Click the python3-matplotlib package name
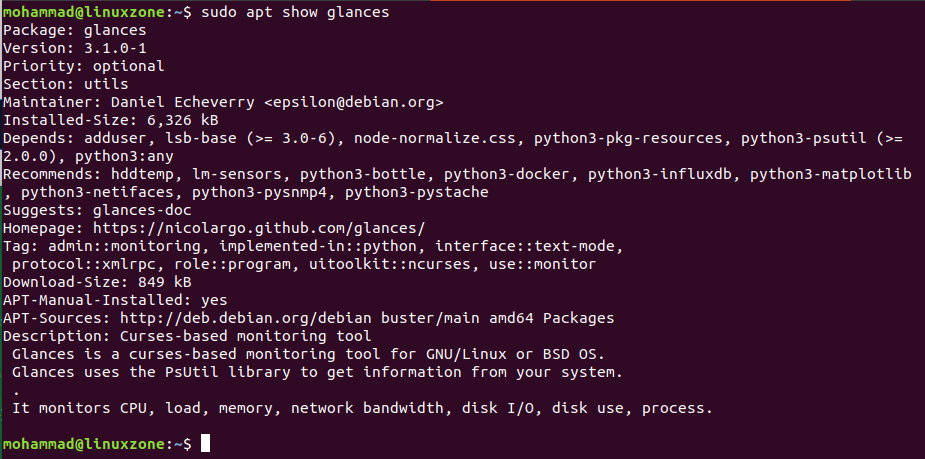This screenshot has width=925, height=459. 830,174
